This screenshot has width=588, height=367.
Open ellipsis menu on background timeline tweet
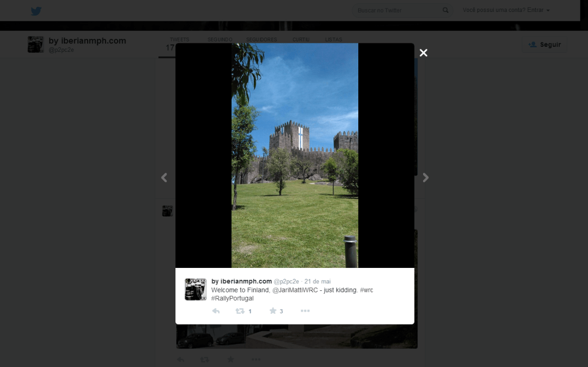[x=256, y=359]
